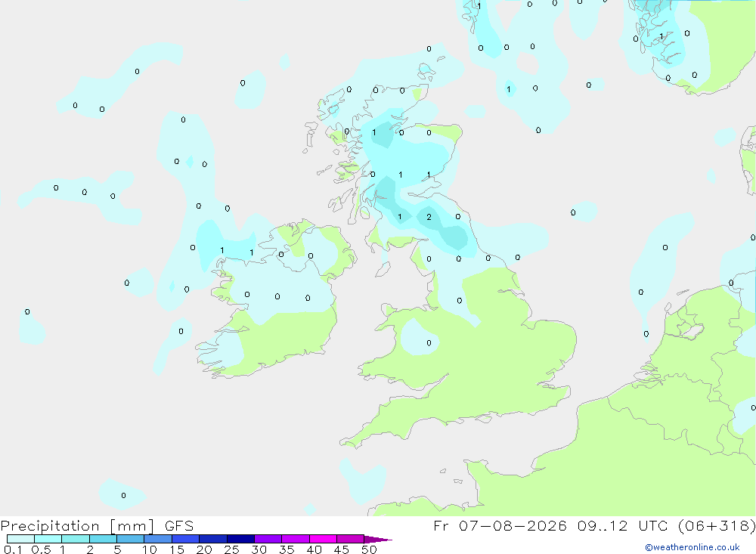This screenshot has width=756, height=554.
Task: Click the 20–25 mm dark blue legend swatch
Action: pyautogui.click(x=213, y=539)
